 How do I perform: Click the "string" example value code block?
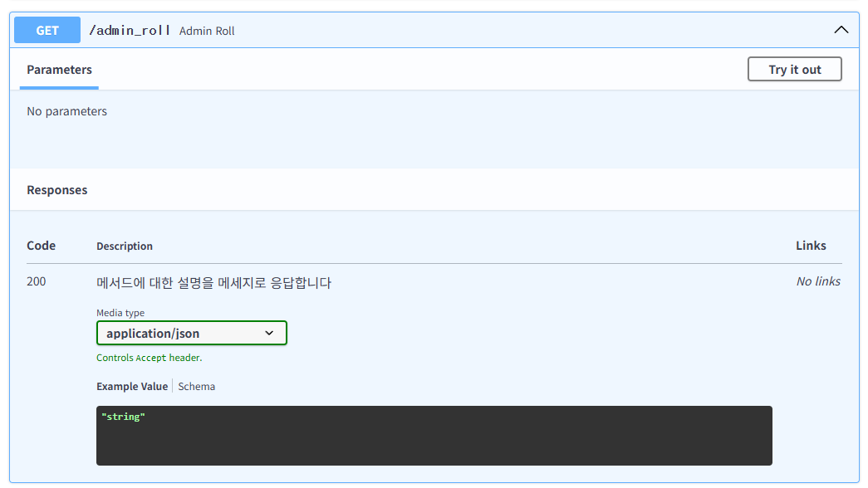tap(434, 436)
